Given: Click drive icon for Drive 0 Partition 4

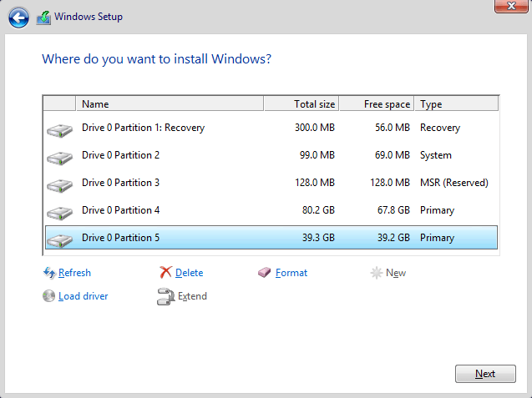Looking at the screenshot, I should tap(60, 214).
